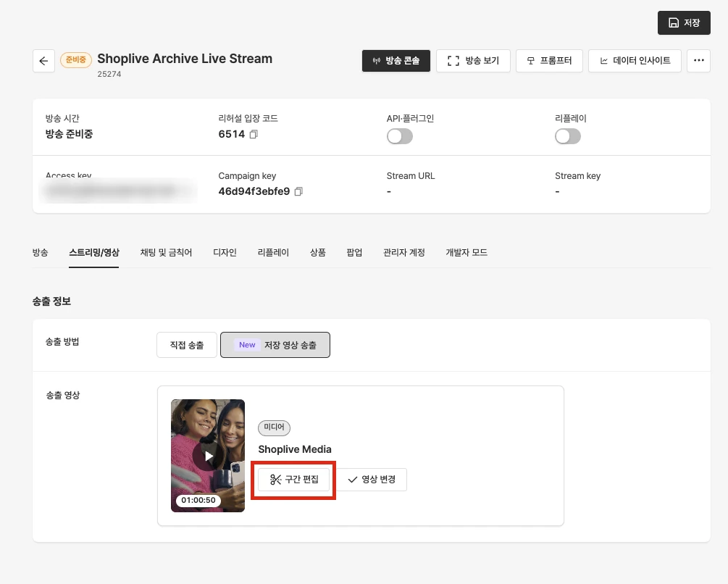728x584 pixels.
Task: Open the three-dot more options menu
Action: tap(699, 61)
